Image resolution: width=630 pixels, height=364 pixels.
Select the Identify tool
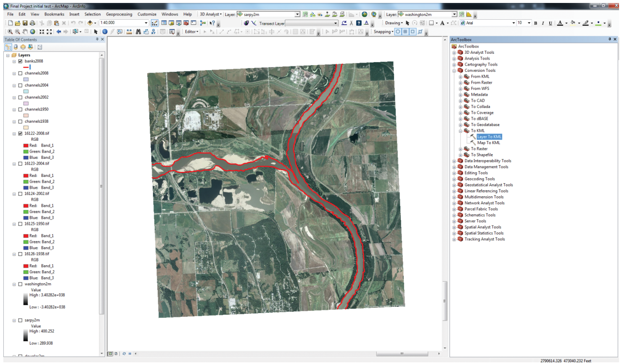point(105,32)
